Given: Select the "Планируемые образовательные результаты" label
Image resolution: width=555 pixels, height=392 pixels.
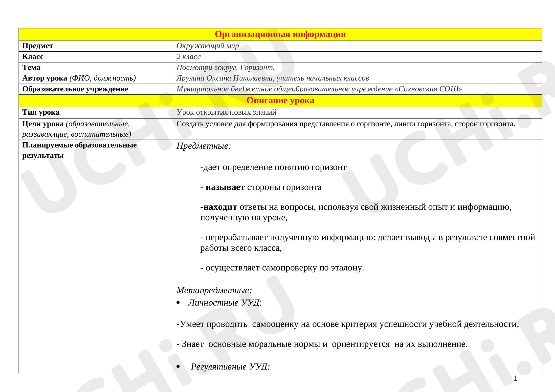Looking at the screenshot, I should click(79, 150).
